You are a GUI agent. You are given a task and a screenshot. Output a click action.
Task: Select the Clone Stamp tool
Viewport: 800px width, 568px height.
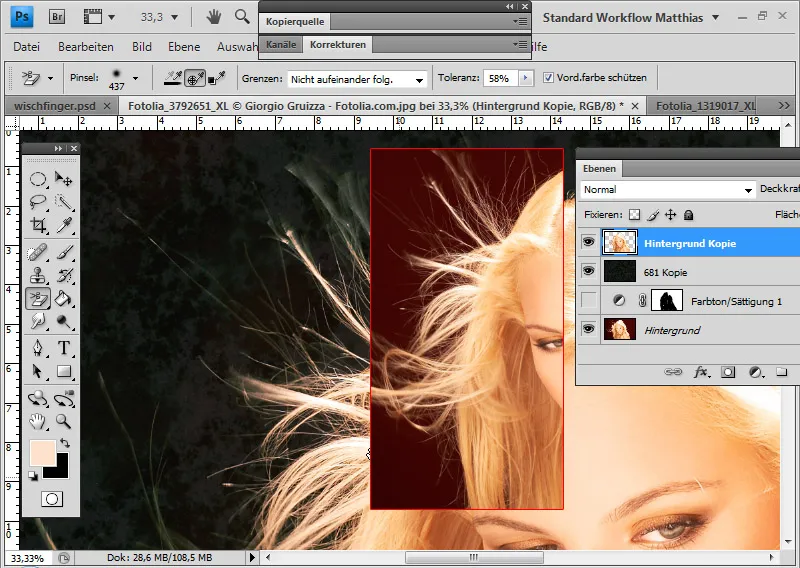click(x=38, y=276)
